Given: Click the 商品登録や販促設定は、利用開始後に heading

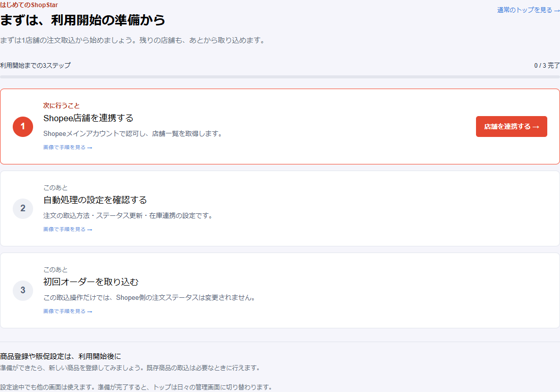Looking at the screenshot, I should 61,356.
